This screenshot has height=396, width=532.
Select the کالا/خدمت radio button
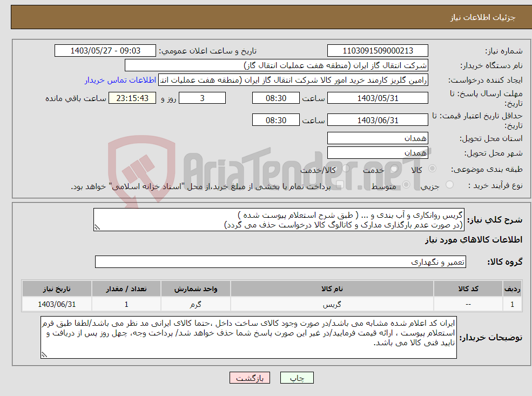(x=346, y=169)
